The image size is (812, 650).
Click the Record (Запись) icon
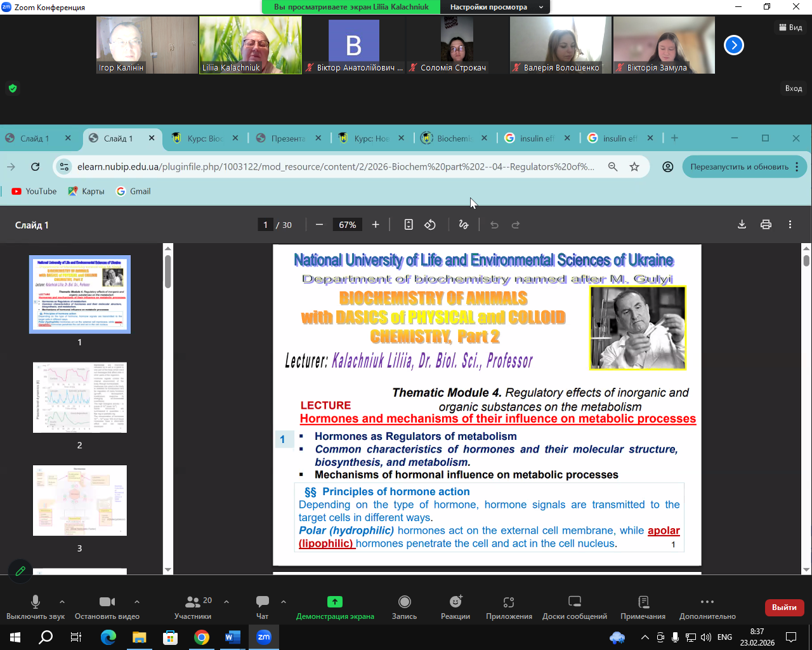(x=404, y=602)
